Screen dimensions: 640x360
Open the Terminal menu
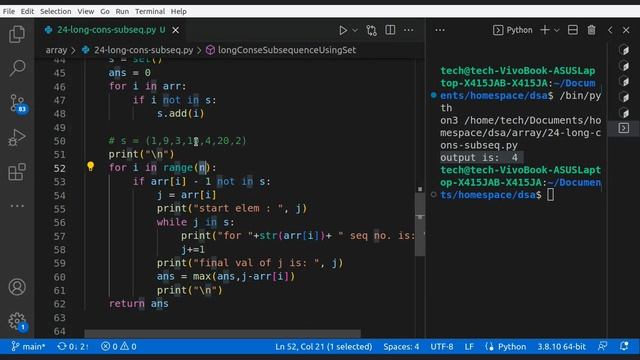pos(150,11)
